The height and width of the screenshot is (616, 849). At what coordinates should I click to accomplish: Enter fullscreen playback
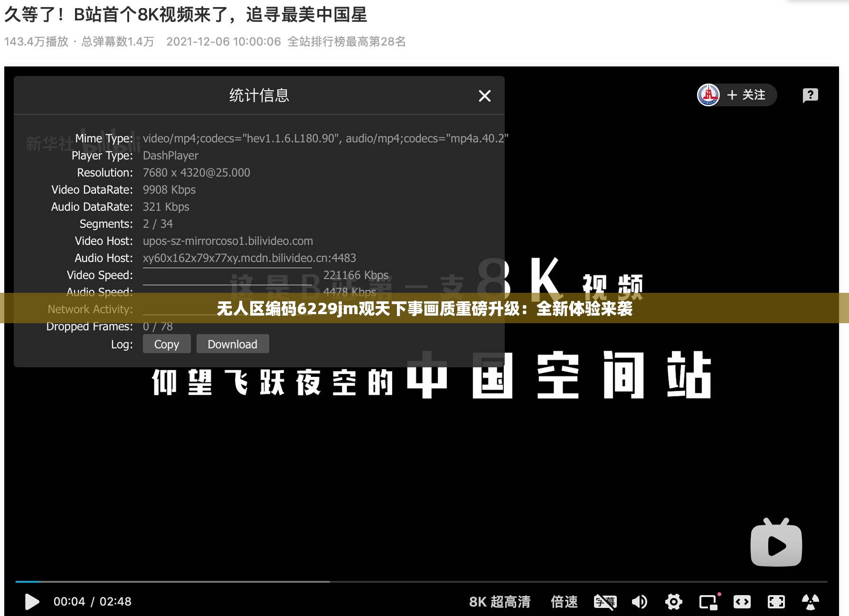coord(776,602)
